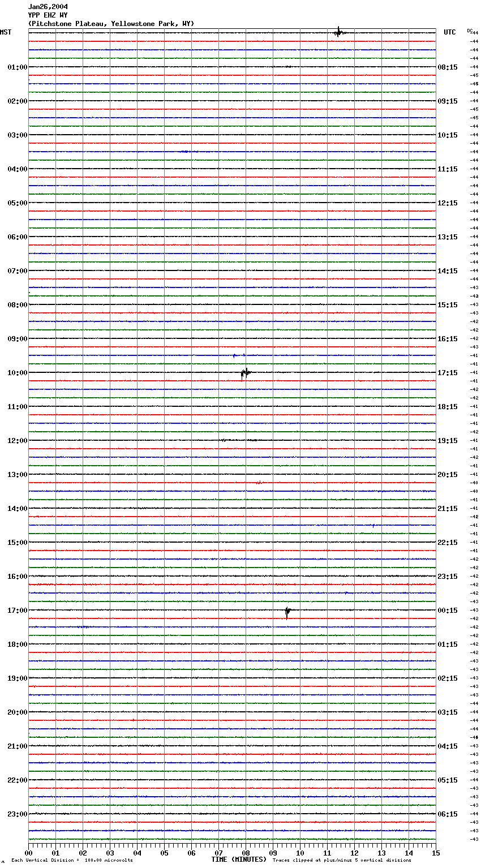Click the MST timezone label

pyautogui.click(x=6, y=32)
